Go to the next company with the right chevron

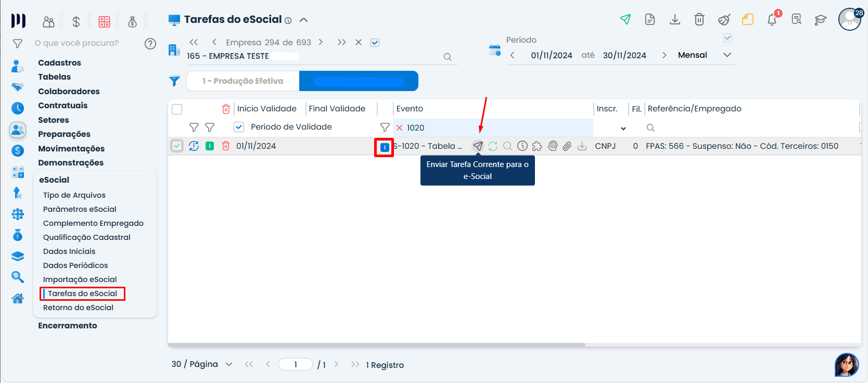pyautogui.click(x=321, y=42)
